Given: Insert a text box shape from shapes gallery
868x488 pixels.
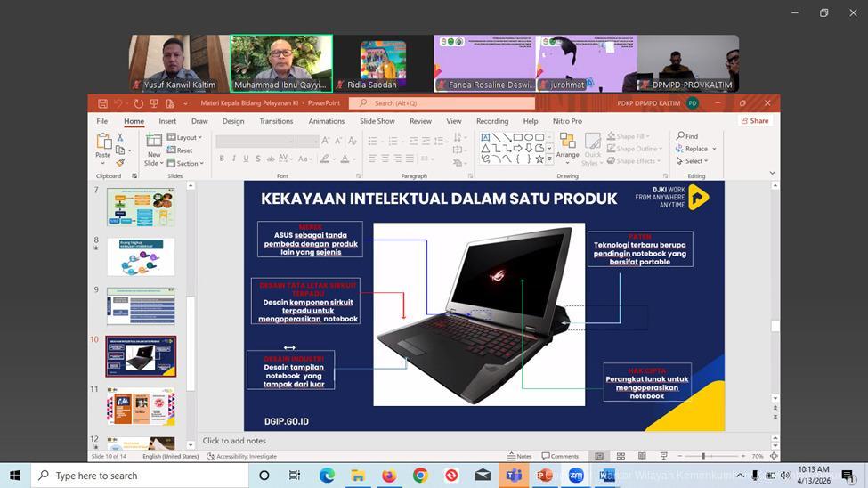Looking at the screenshot, I should 485,137.
